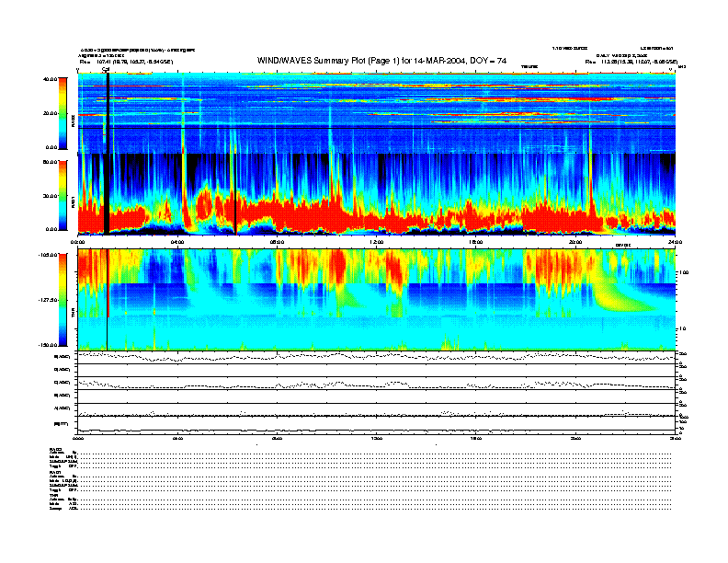Click the 00:00 label under RAD1 panel
This screenshot has height=563, width=728.
pyautogui.click(x=79, y=242)
